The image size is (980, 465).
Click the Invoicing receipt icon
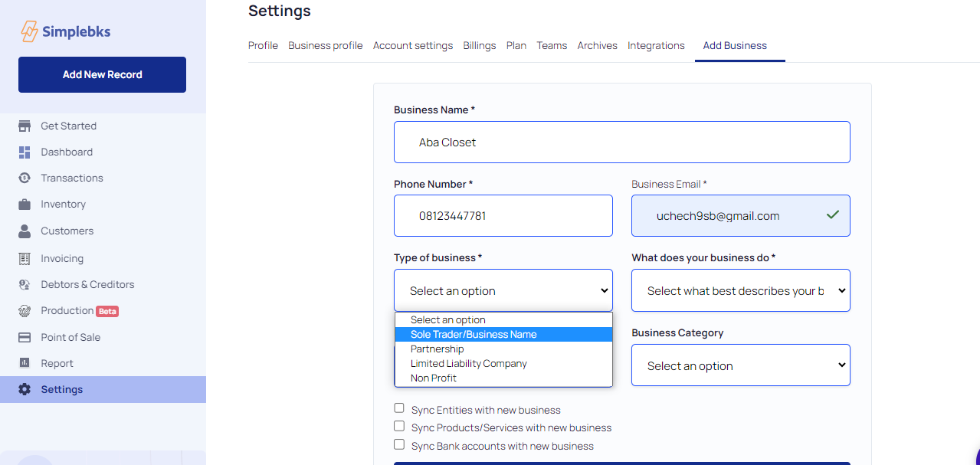(25, 259)
